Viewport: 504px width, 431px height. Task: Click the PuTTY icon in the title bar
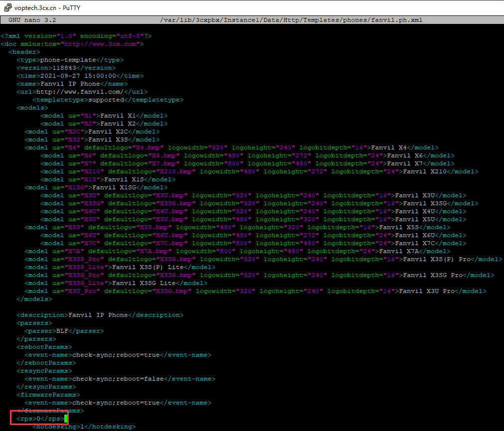(x=7, y=7)
